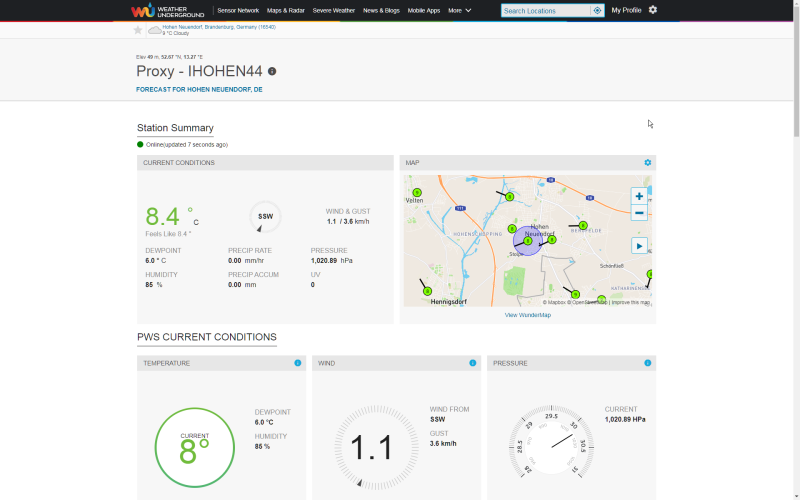800x500 pixels.
Task: Zoom out on the map
Action: tap(639, 213)
